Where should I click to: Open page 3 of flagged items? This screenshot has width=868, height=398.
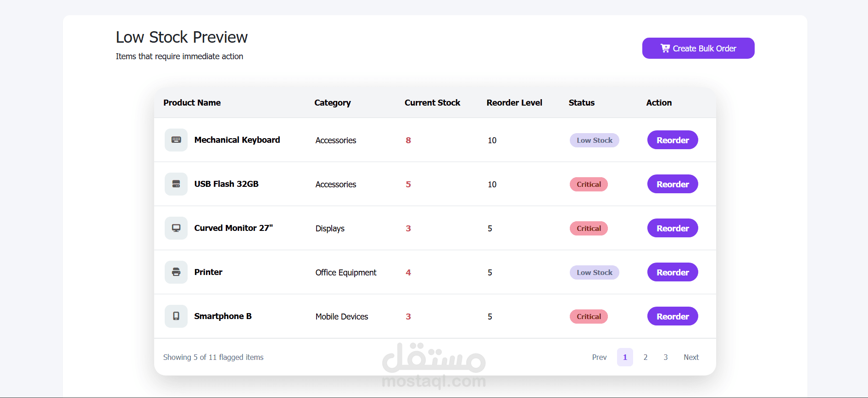click(666, 357)
